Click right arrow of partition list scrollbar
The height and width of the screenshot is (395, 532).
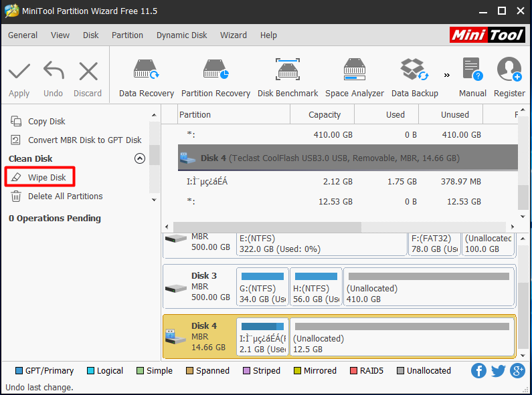click(513, 227)
